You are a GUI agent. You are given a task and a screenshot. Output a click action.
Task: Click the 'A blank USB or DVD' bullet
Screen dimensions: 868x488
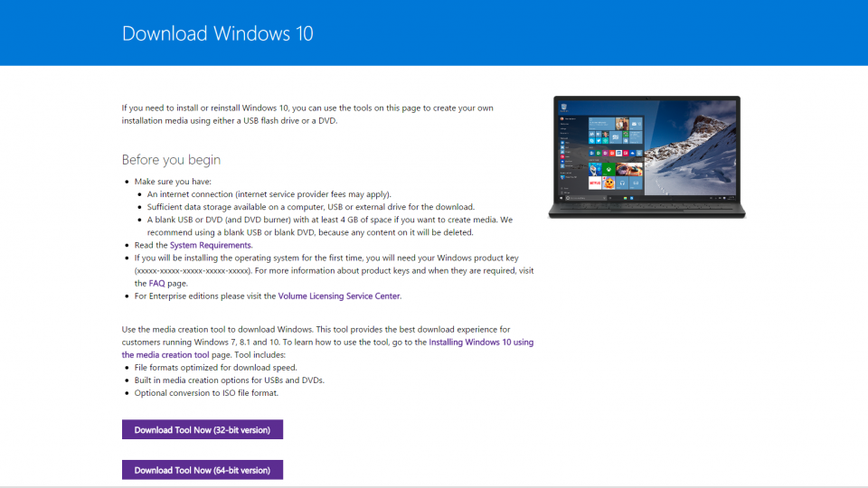(x=330, y=226)
